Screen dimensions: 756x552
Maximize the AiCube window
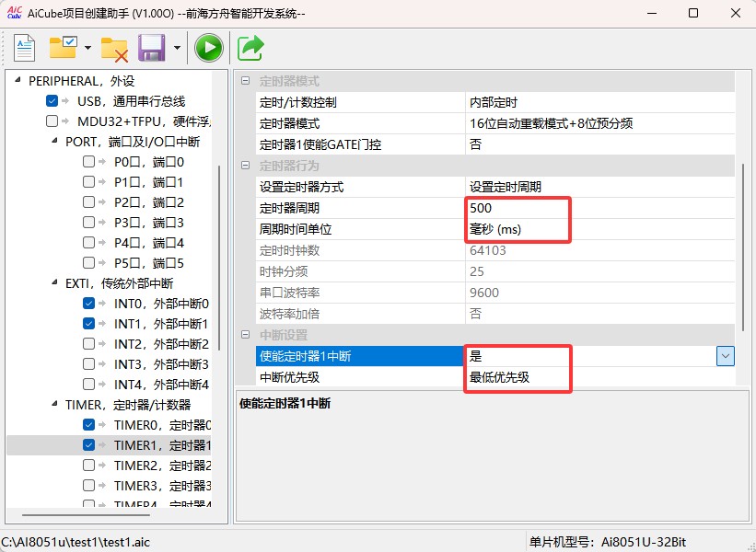point(693,13)
